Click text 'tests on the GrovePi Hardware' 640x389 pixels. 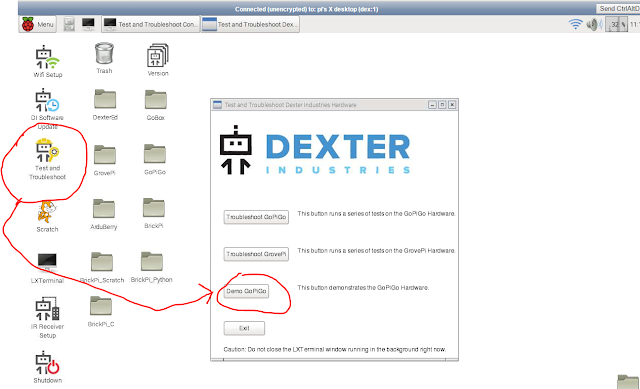coord(412,251)
